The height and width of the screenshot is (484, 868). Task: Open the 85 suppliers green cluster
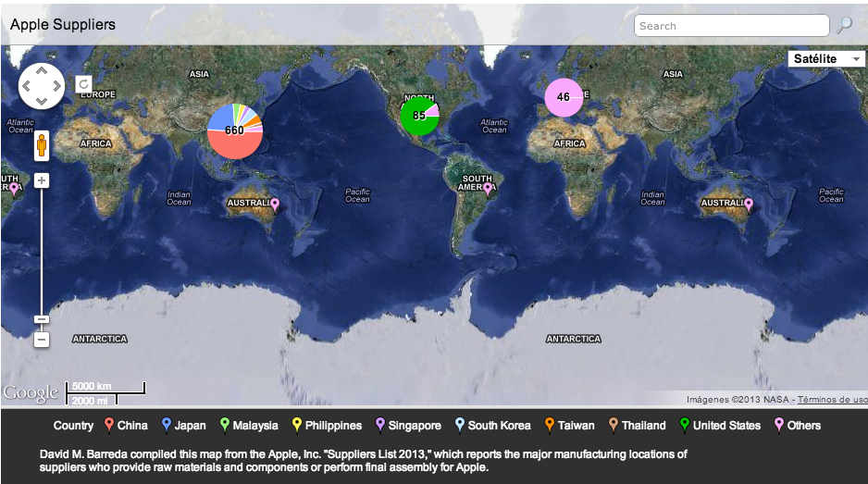pyautogui.click(x=419, y=115)
